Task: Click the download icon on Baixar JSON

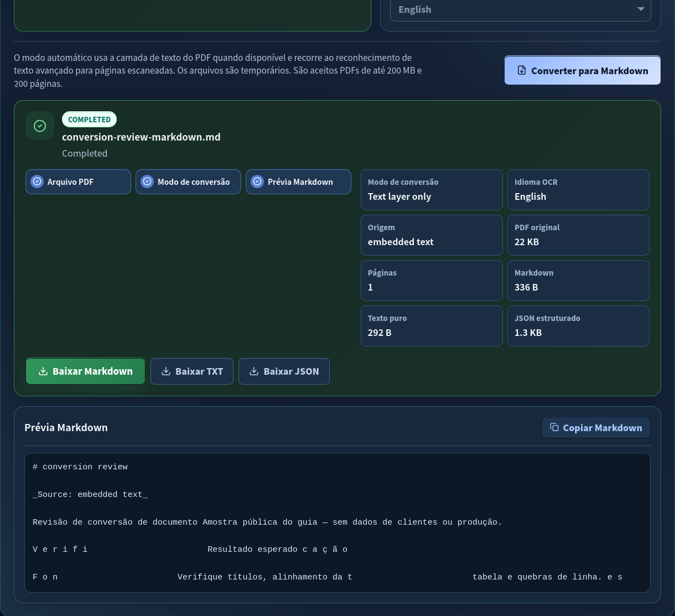Action: click(254, 371)
